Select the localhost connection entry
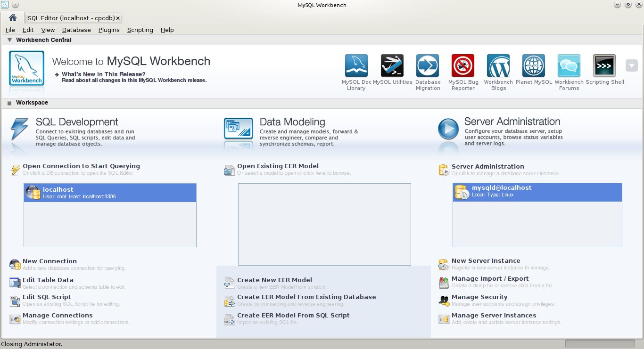 point(110,192)
